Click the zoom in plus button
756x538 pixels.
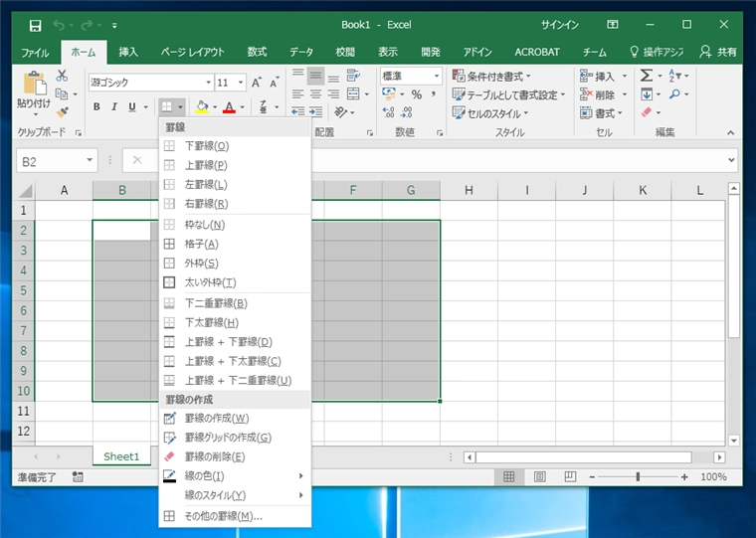(x=684, y=476)
